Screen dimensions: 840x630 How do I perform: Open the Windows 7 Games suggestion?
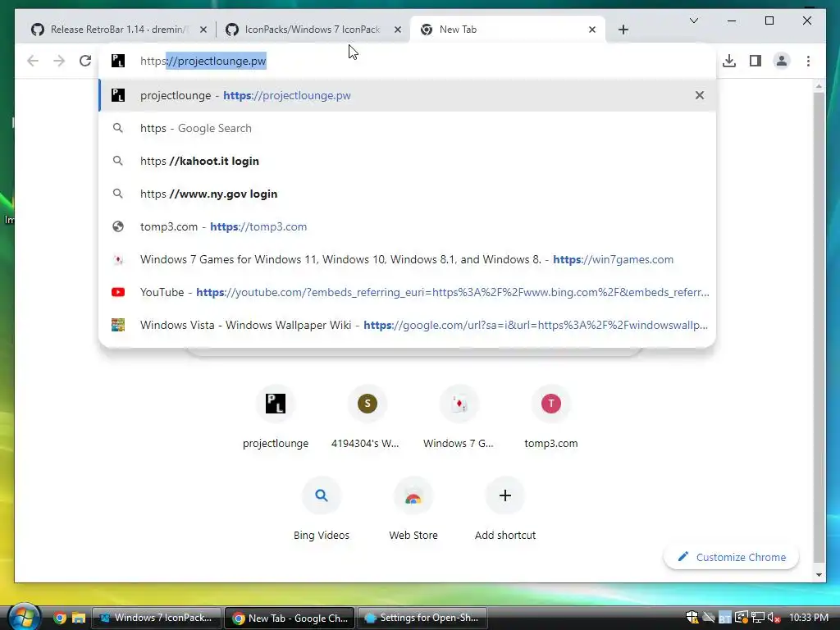pos(407,259)
